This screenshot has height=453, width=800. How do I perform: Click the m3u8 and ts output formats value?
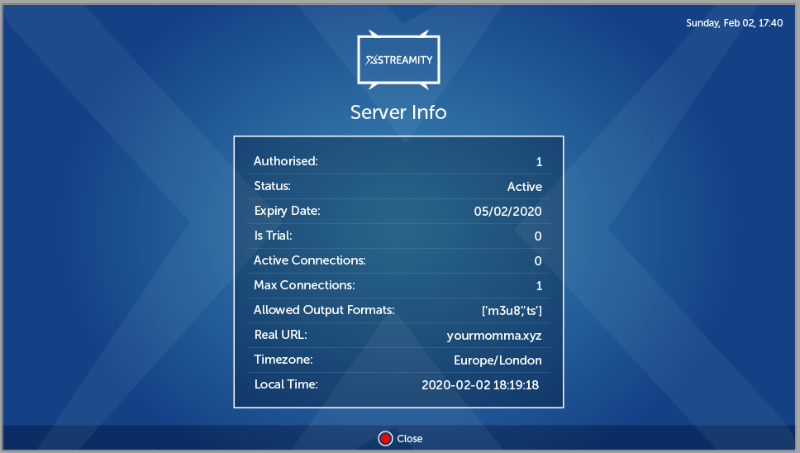point(511,311)
